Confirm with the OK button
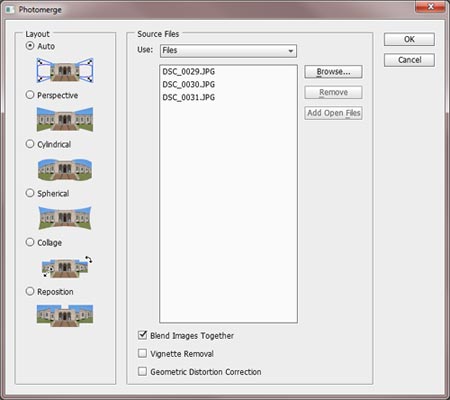This screenshot has height=400, width=450. coord(409,39)
